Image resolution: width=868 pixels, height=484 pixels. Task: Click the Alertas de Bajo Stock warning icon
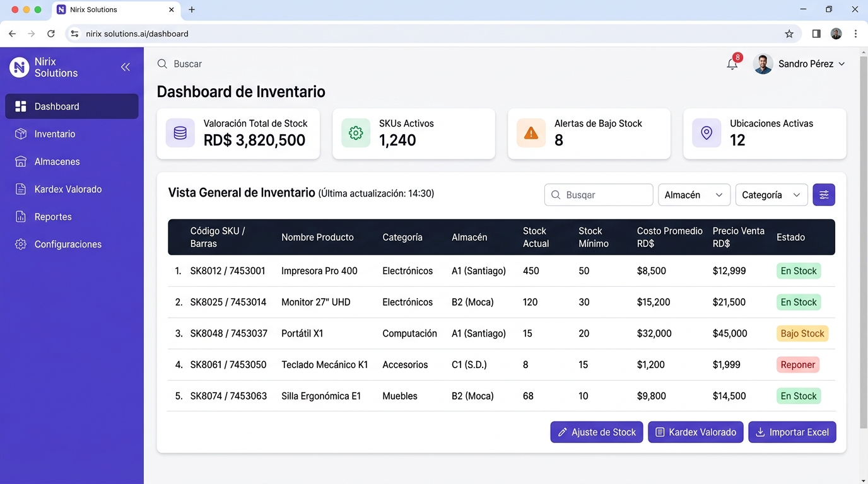pyautogui.click(x=531, y=133)
